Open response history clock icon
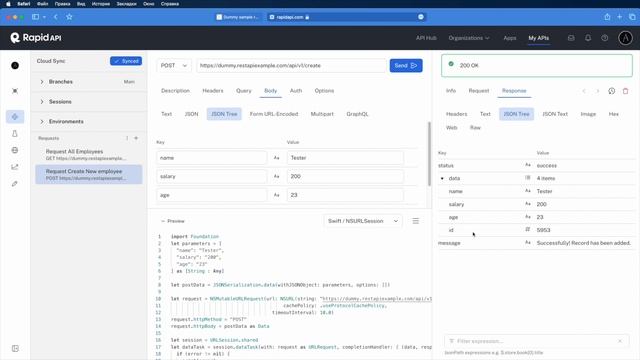The height and width of the screenshot is (360, 640). tap(611, 91)
